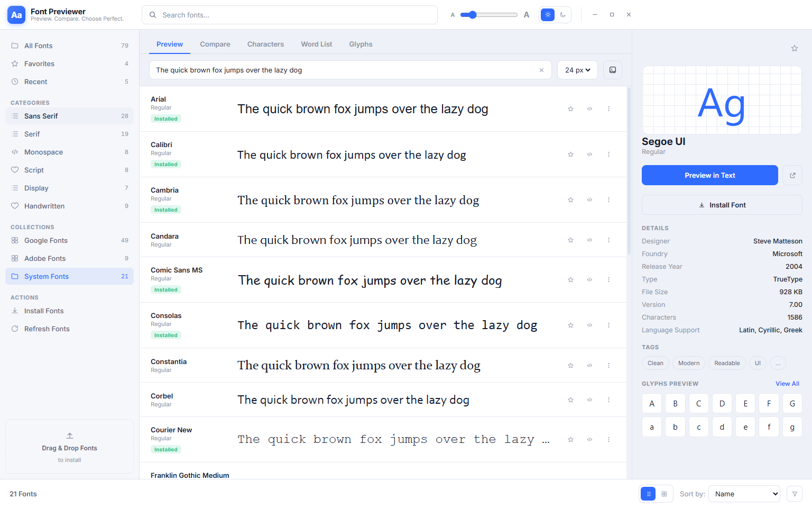This screenshot has height=508, width=812.
Task: Open the Glyphs tab
Action: 361,44
